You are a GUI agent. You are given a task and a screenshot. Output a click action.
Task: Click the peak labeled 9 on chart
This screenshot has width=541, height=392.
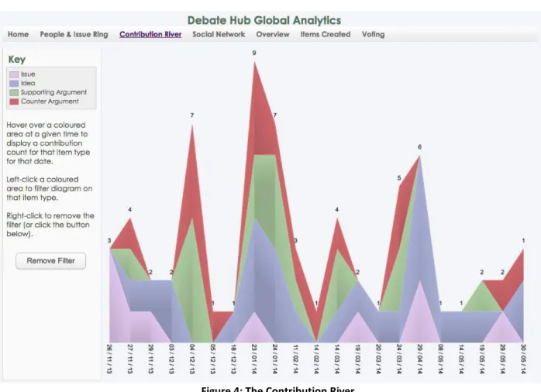[x=254, y=53]
